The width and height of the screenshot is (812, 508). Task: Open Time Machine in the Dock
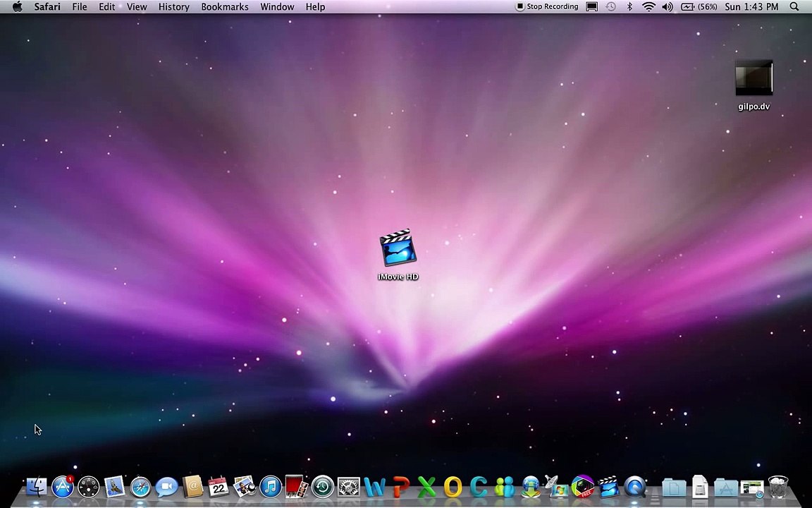pyautogui.click(x=323, y=488)
